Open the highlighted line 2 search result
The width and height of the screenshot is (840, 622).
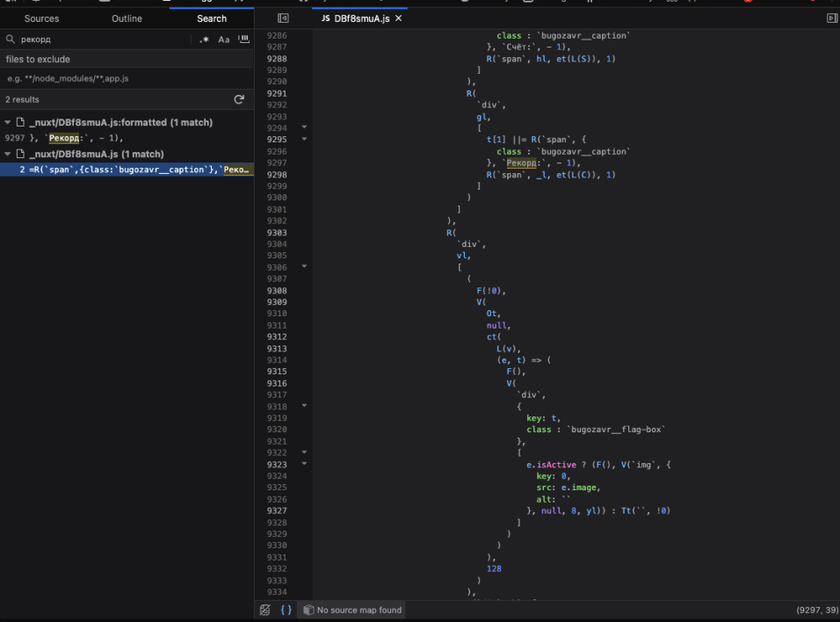pos(127,170)
